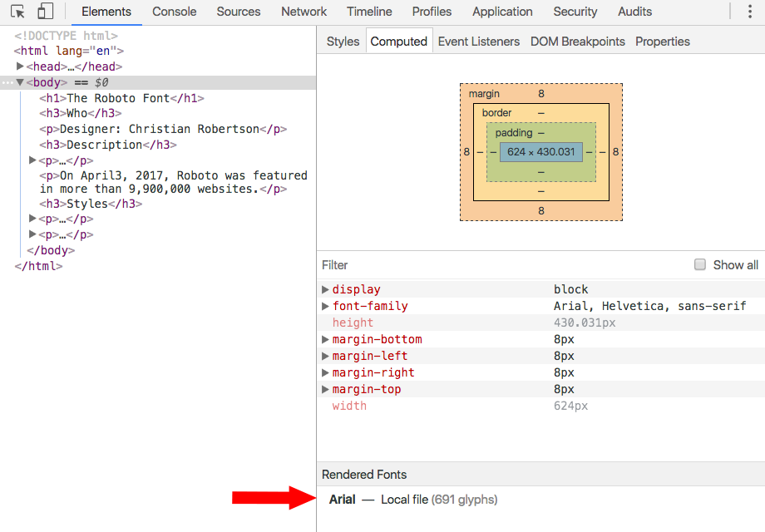This screenshot has width=765, height=532.
Task: Expand the head element node
Action: [20, 66]
